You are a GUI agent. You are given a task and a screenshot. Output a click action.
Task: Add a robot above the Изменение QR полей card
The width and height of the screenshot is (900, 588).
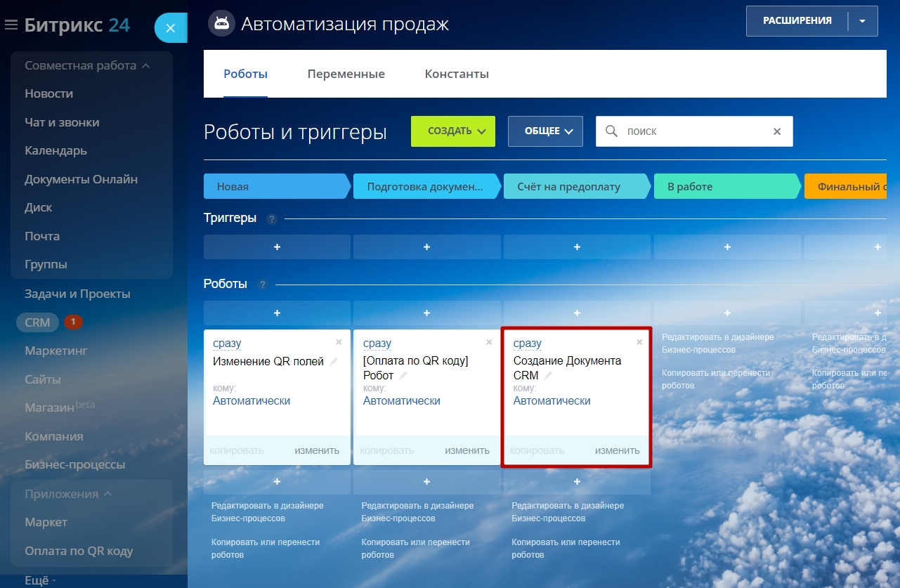(277, 313)
